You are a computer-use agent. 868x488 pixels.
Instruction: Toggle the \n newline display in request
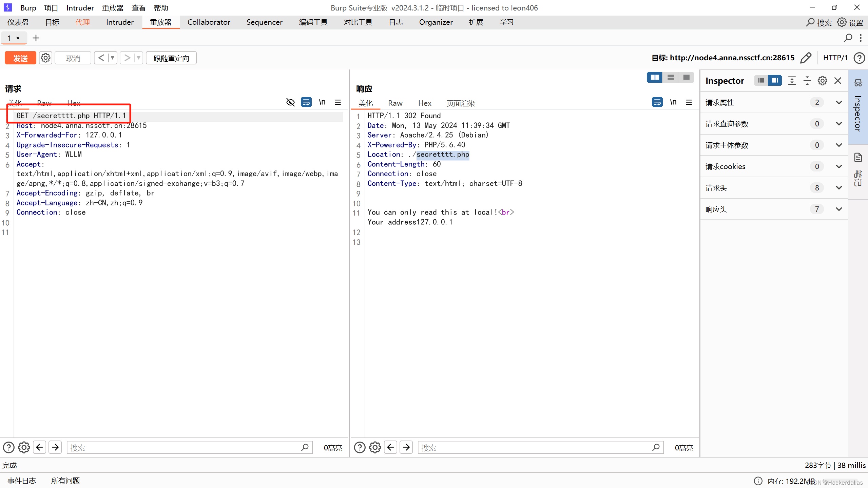(322, 102)
